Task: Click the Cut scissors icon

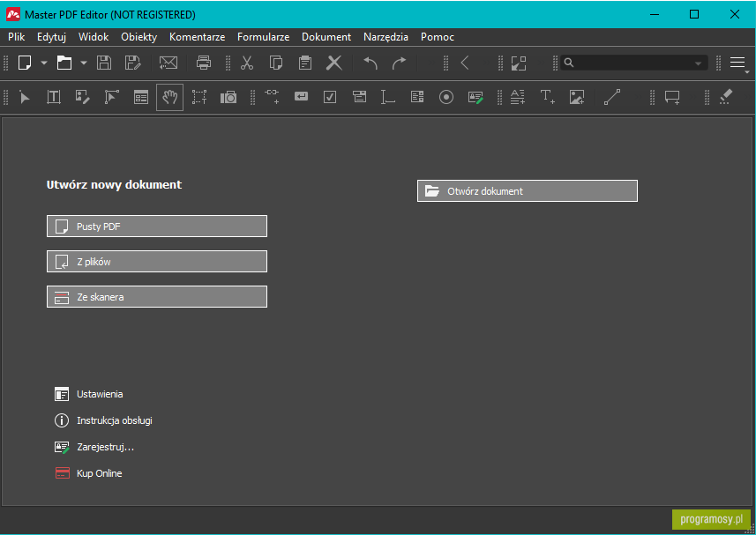Action: [247, 63]
